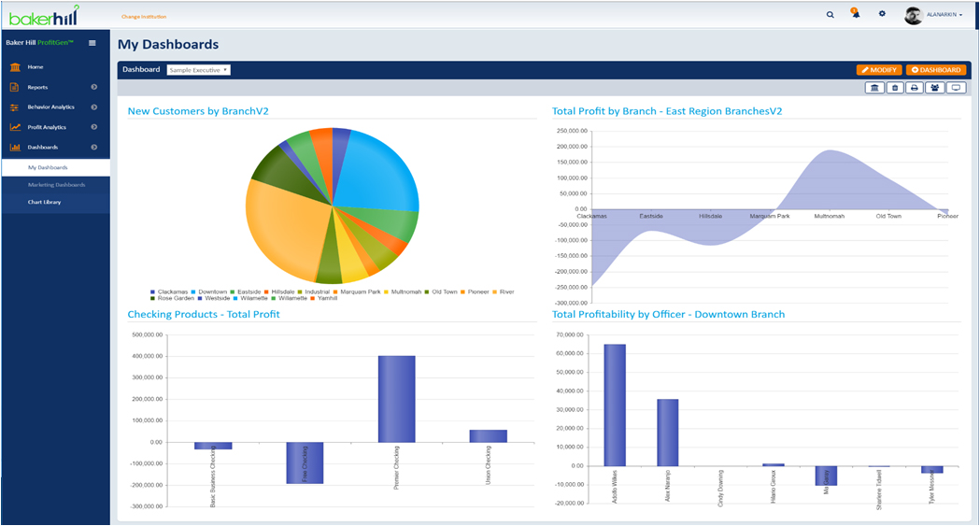The image size is (980, 526).
Task: Expand the Reports sidebar section arrow
Action: click(93, 87)
